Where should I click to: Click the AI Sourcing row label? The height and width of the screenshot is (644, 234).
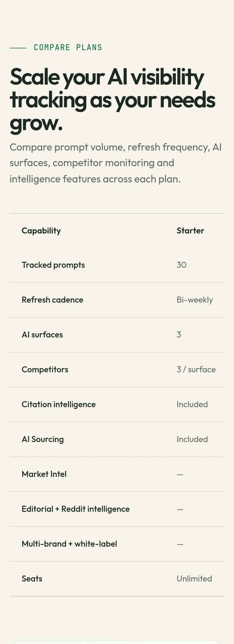(x=43, y=439)
